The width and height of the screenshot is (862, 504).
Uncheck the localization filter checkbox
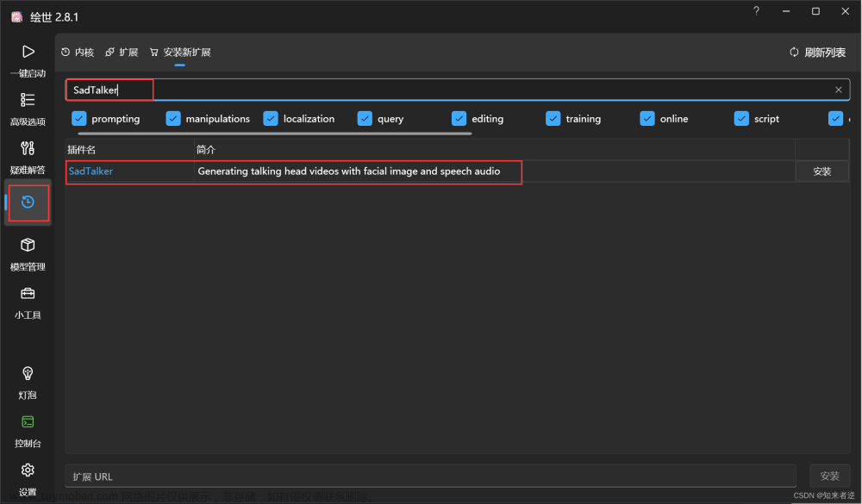(271, 119)
